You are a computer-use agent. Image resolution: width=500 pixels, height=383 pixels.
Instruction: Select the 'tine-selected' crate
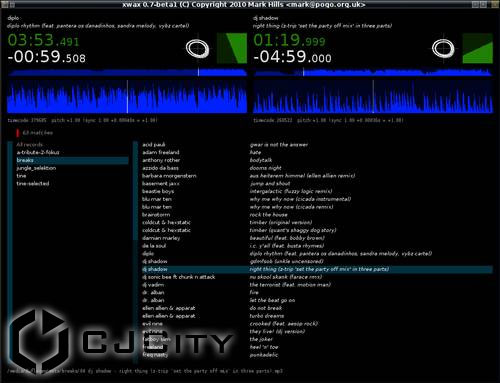click(33, 184)
